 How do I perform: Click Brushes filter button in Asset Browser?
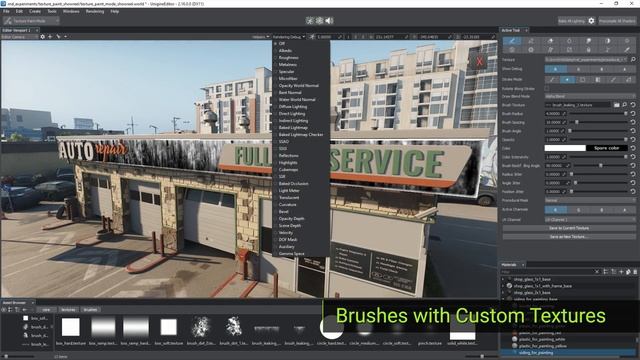coord(90,310)
